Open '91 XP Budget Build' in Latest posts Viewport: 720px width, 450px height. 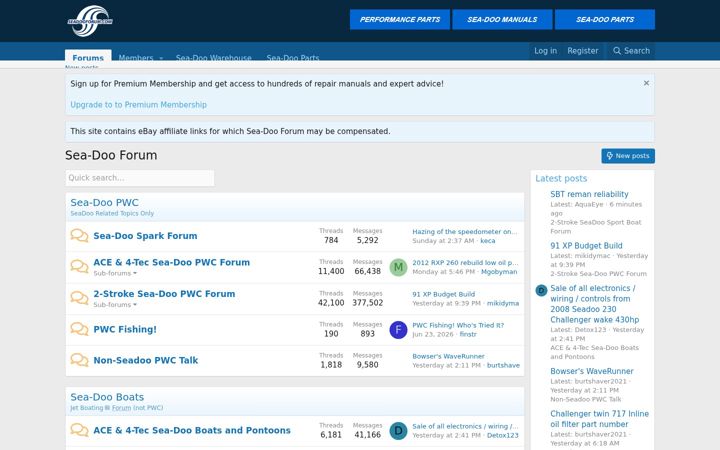pyautogui.click(x=586, y=246)
